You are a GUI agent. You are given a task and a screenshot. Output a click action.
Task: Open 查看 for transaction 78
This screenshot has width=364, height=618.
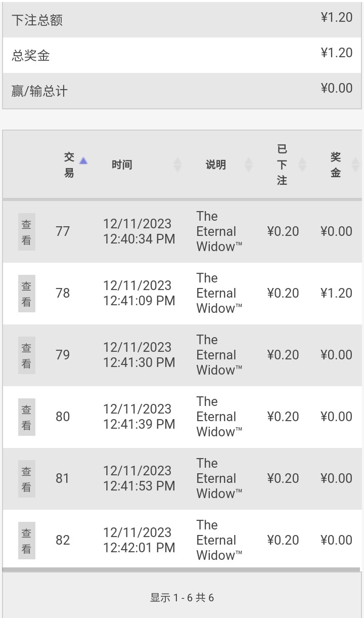[x=26, y=294]
